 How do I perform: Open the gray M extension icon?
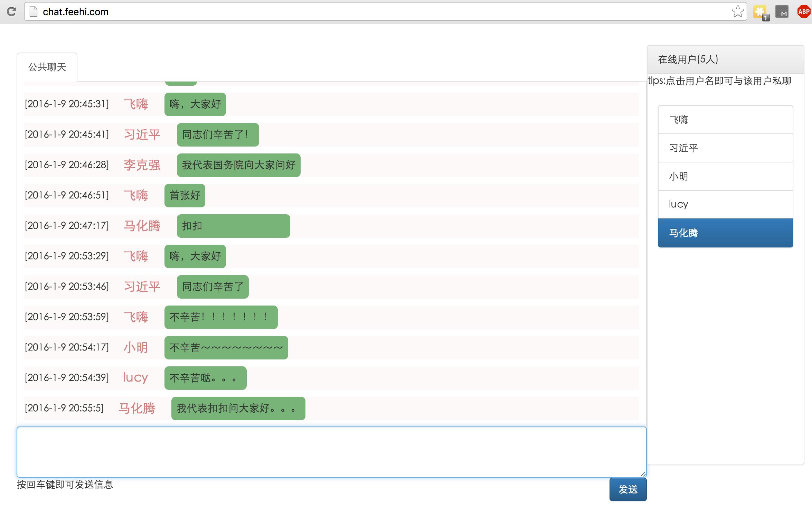click(782, 12)
